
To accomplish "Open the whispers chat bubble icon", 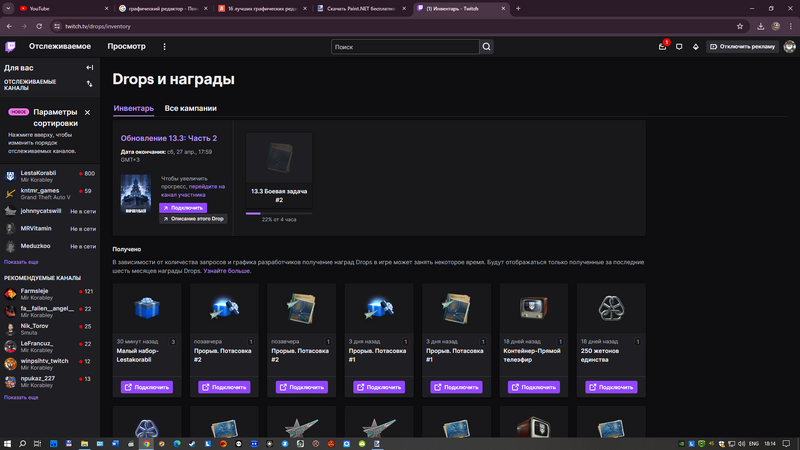I will click(x=679, y=46).
